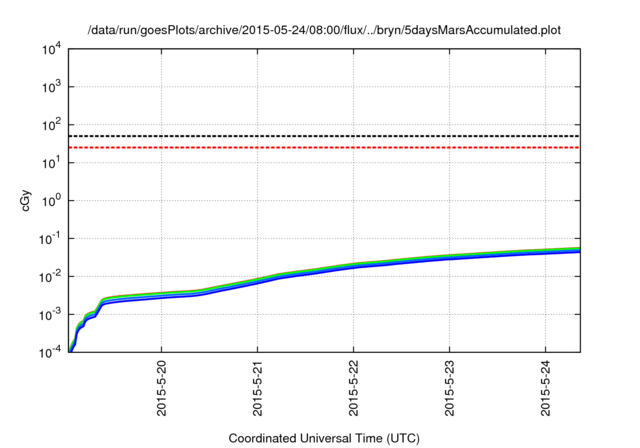Click the 2015-5-21 date tick label

(x=258, y=388)
